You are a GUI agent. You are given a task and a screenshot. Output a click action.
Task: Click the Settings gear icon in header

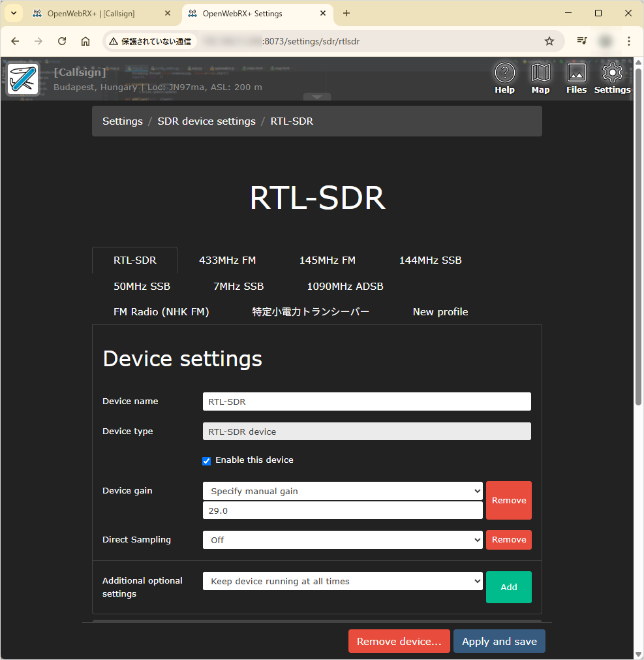[x=611, y=77]
